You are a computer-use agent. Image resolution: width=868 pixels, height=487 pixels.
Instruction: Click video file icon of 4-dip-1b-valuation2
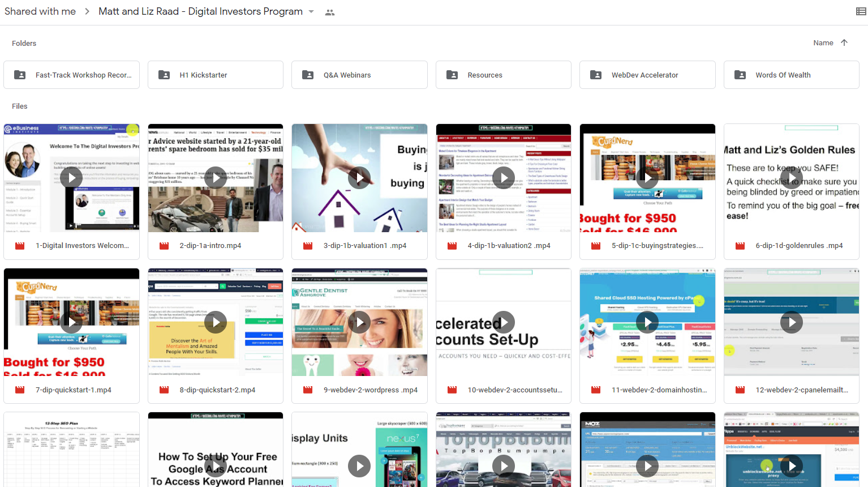(452, 246)
